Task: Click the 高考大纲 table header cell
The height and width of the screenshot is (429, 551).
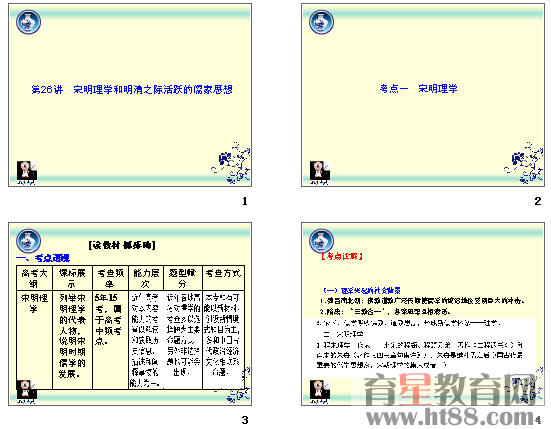Action: [34, 278]
